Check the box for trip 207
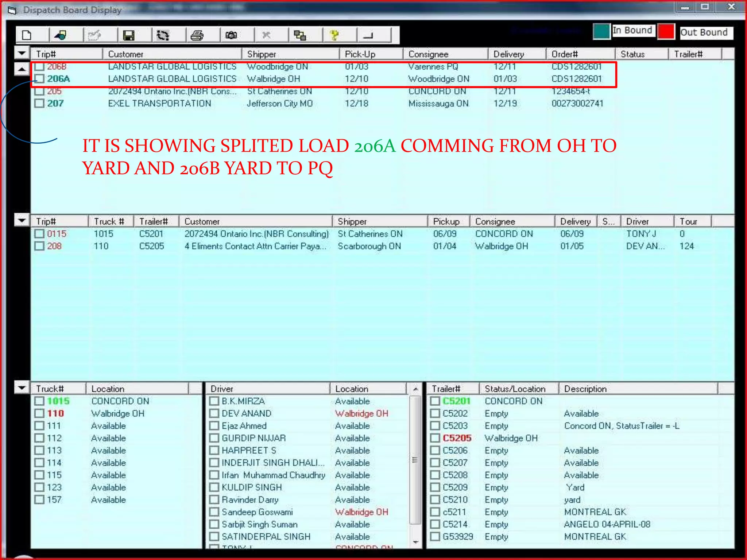Viewport: 747px width, 560px height. 39,104
